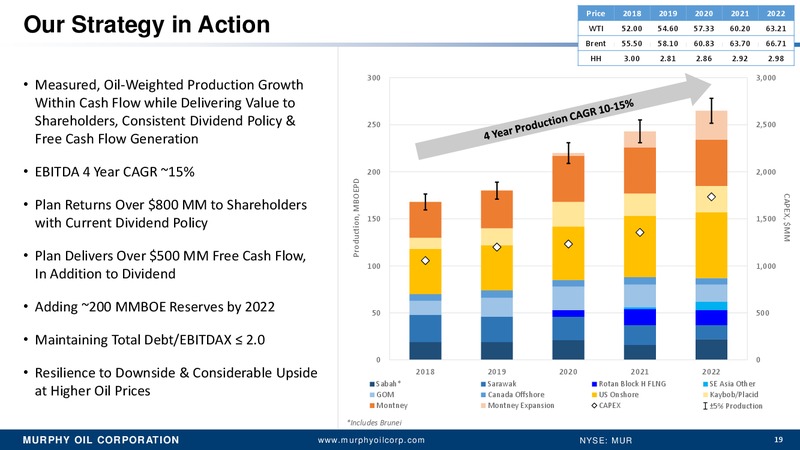The height and width of the screenshot is (450, 800).
Task: Click the Canada Offshore legend entry
Action: (512, 394)
